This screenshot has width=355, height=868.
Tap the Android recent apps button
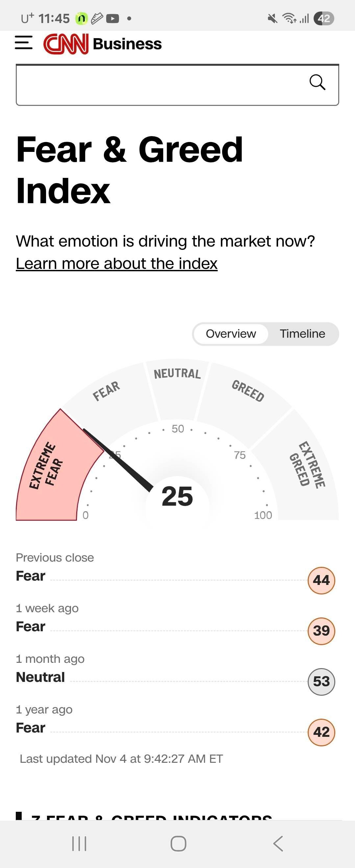(x=79, y=843)
